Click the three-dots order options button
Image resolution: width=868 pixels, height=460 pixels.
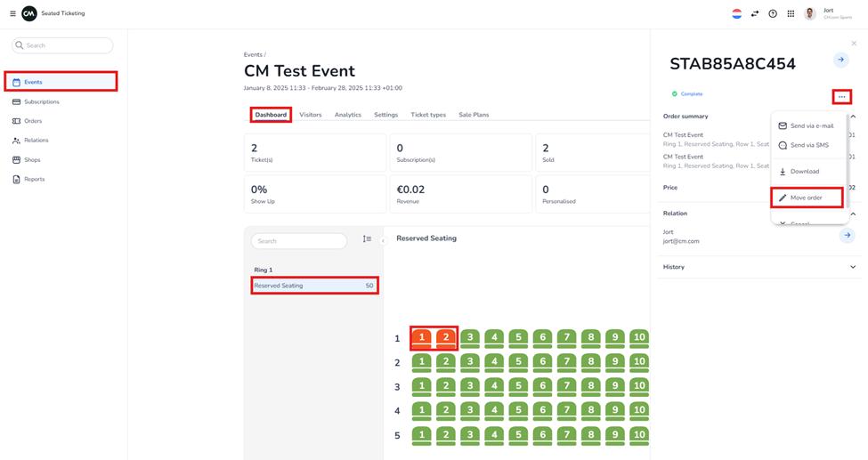tap(841, 97)
